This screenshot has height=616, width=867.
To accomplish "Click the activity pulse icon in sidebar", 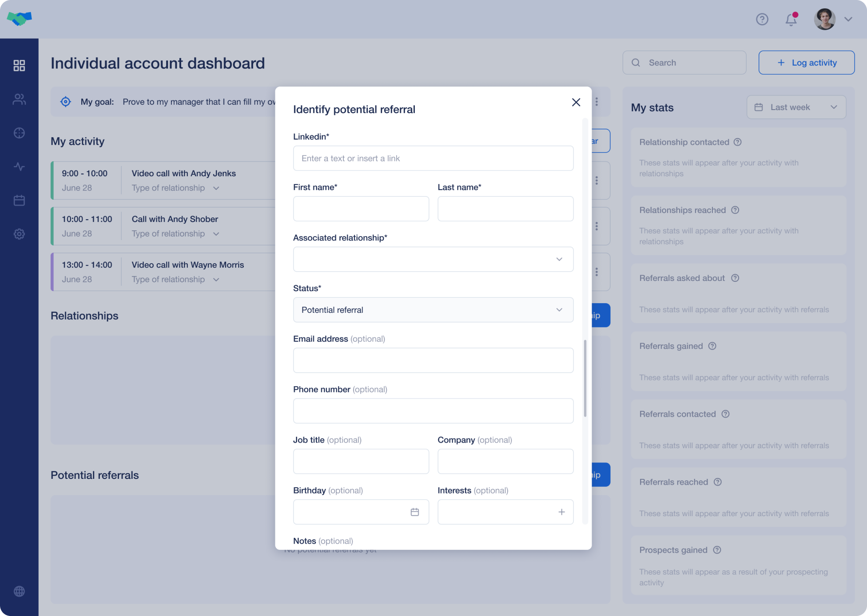I will [19, 167].
